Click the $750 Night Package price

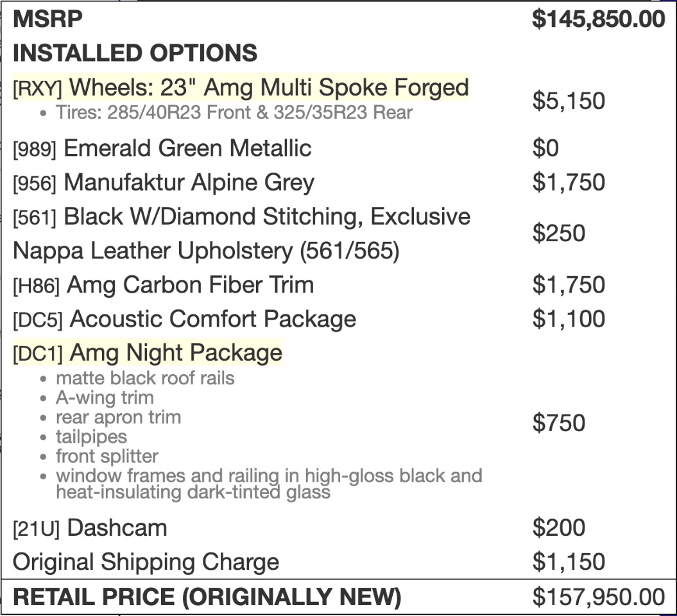tap(558, 423)
